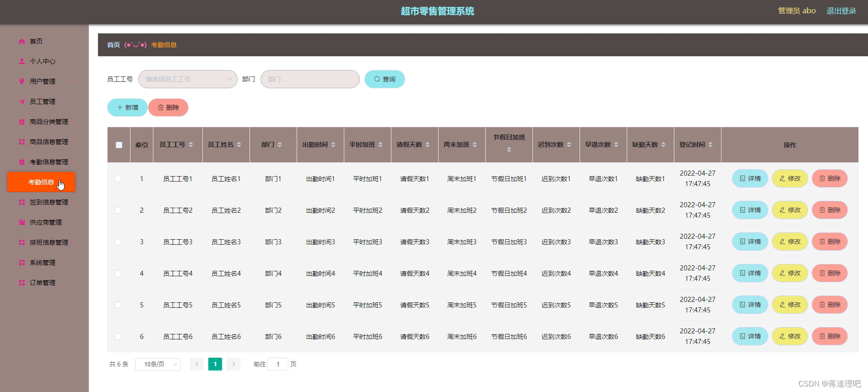This screenshot has width=868, height=392.
Task: Click 修改 button for 员工工号3 row
Action: tap(790, 242)
